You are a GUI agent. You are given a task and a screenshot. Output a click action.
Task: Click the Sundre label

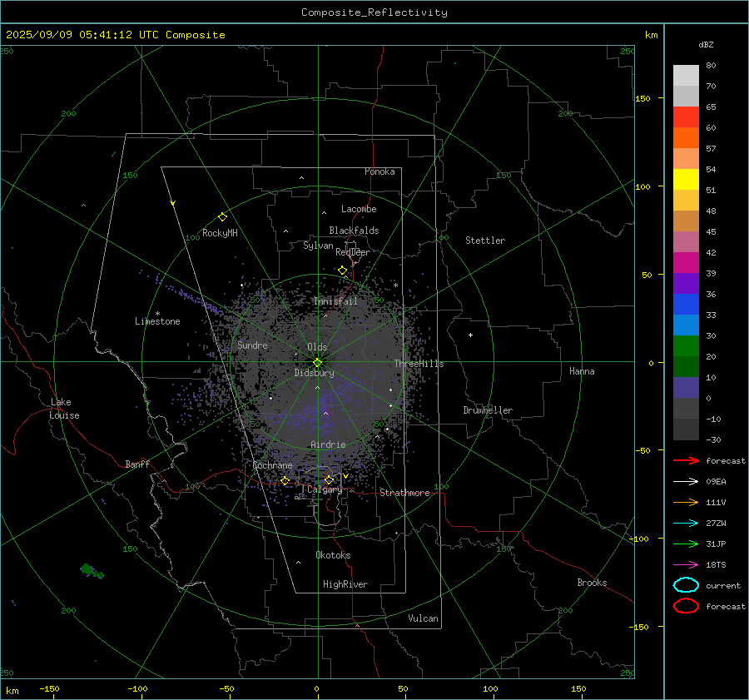(x=253, y=345)
